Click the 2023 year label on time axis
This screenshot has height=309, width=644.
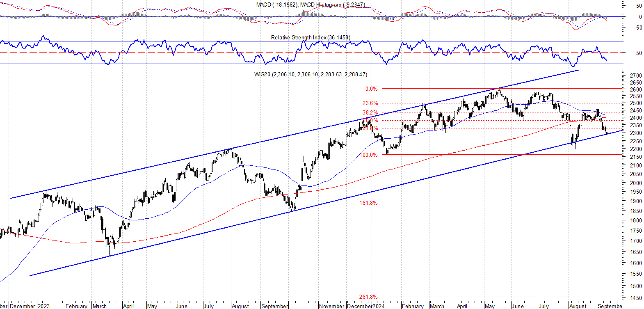[43, 306]
